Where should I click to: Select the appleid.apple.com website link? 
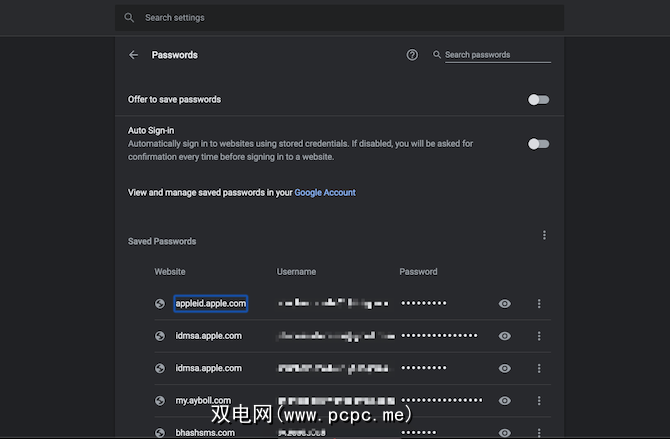pos(210,303)
